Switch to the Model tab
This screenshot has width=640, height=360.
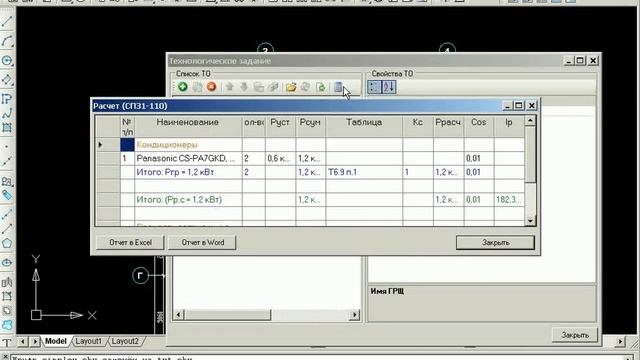pos(56,341)
